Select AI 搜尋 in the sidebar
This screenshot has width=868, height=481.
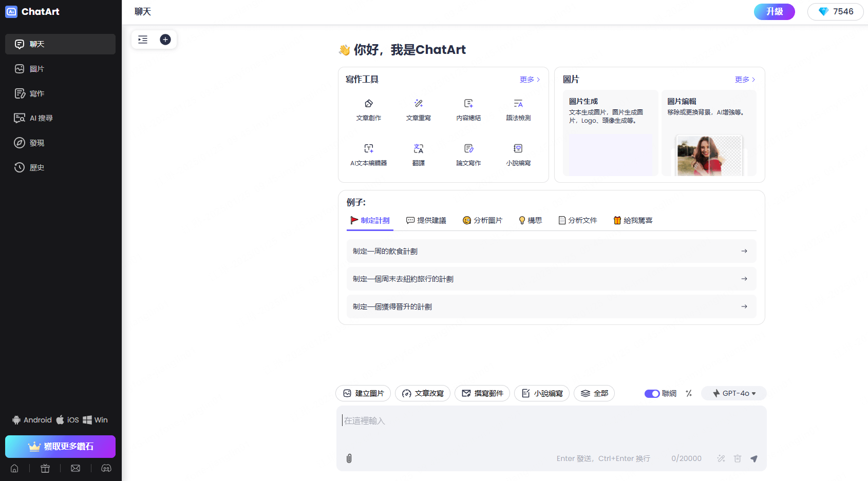pos(60,118)
